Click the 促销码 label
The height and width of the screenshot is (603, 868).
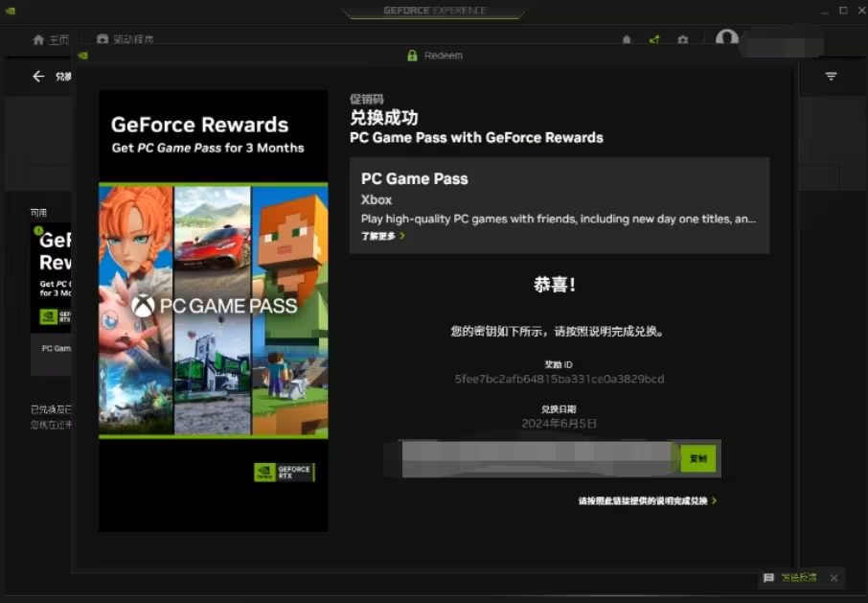(x=367, y=100)
